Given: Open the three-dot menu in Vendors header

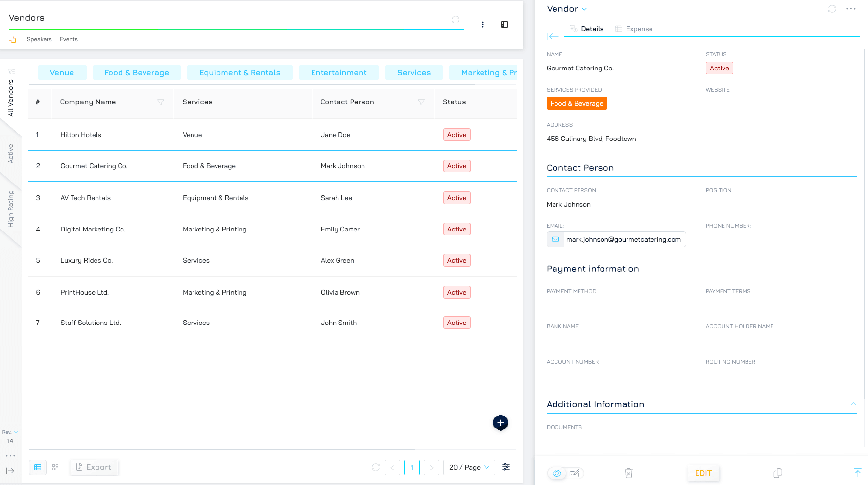Looking at the screenshot, I should (482, 24).
